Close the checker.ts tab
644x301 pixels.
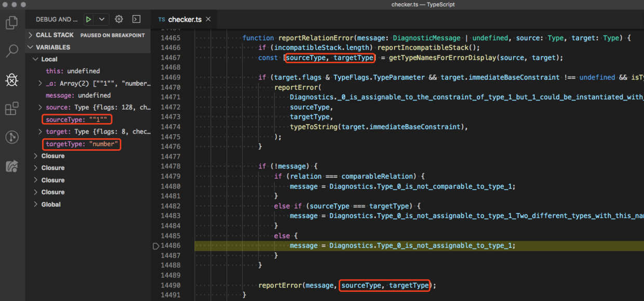click(208, 19)
